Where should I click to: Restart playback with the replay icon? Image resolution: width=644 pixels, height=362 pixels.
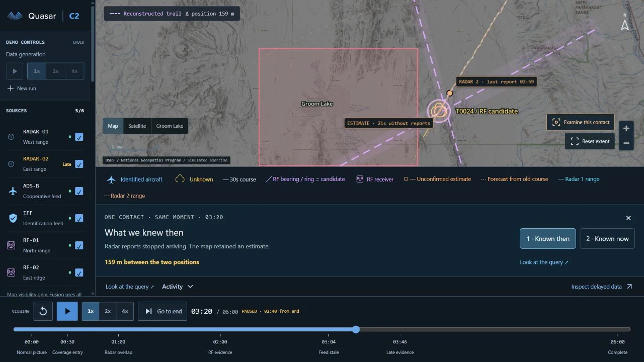43,311
